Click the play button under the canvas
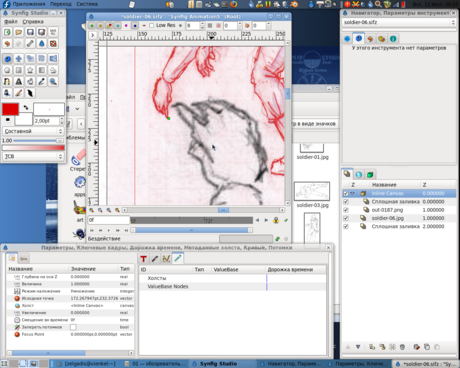 (x=109, y=230)
